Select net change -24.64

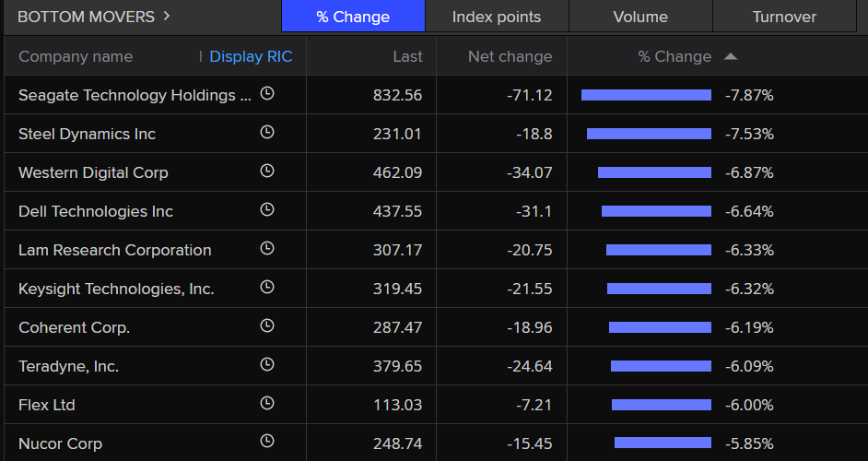tap(529, 366)
